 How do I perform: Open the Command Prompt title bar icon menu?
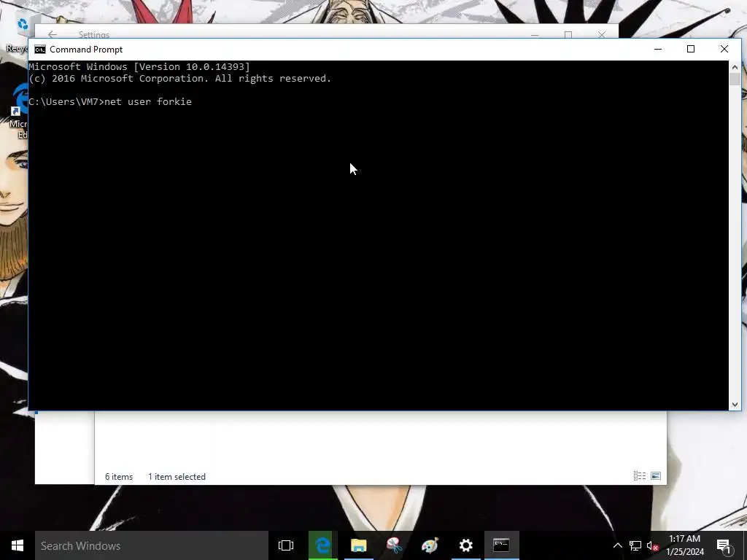click(40, 50)
